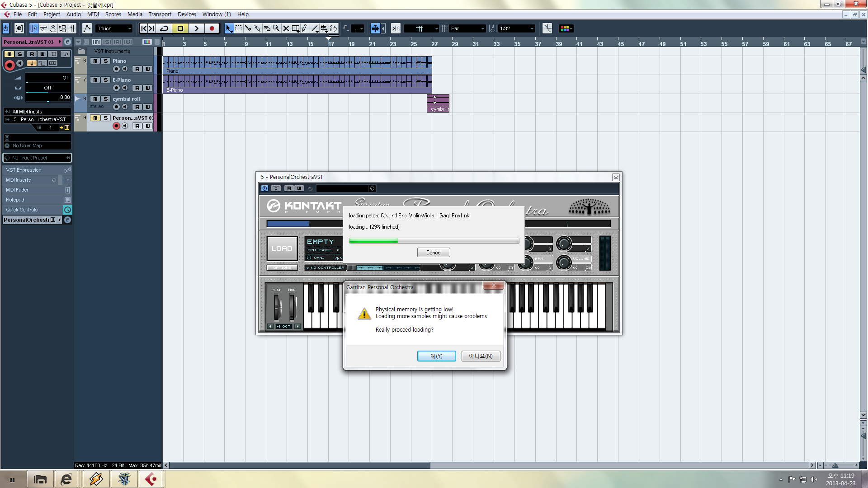Select the Mute X tool

(286, 28)
